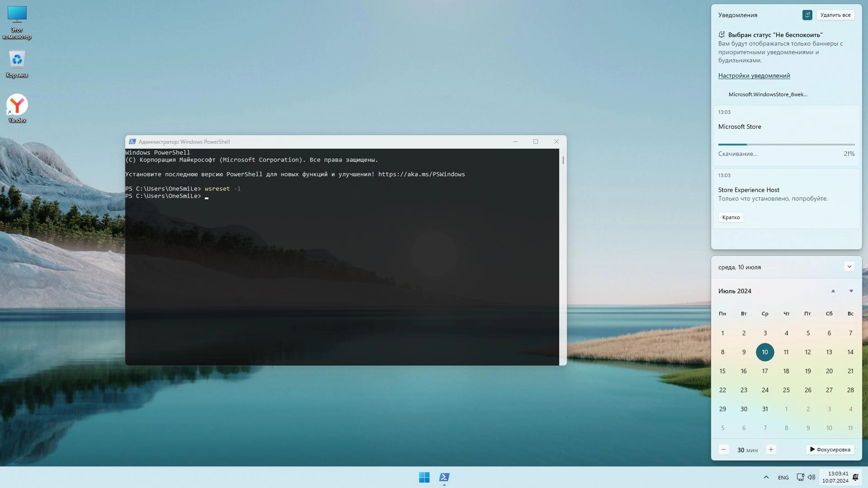Launch Yandex browser desktop shortcut
Image resolution: width=868 pixels, height=488 pixels.
tap(17, 108)
